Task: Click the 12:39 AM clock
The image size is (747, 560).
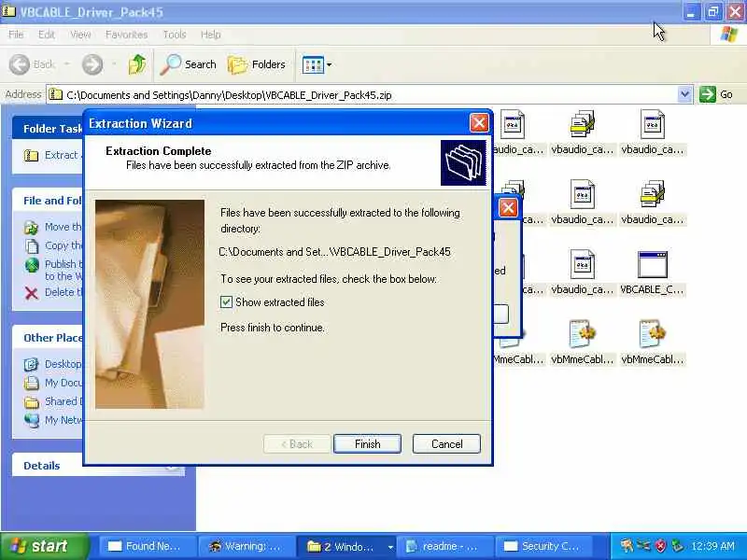Action: 712,546
